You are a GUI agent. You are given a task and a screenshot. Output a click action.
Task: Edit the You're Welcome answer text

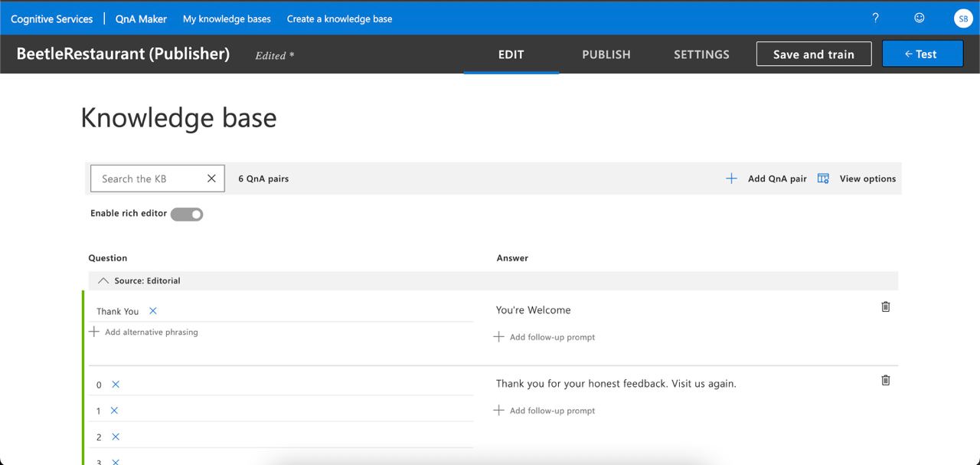[534, 310]
